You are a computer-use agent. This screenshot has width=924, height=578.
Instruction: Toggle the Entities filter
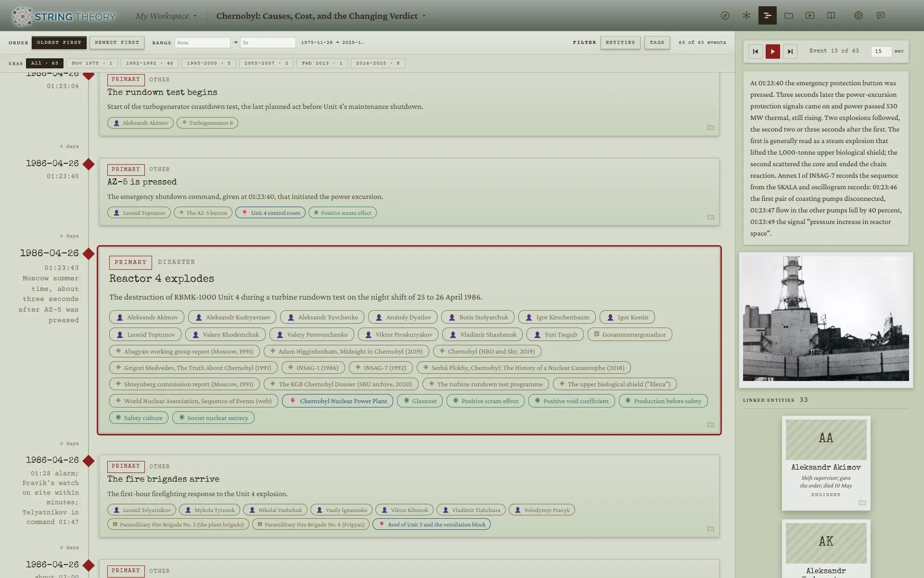coord(620,42)
